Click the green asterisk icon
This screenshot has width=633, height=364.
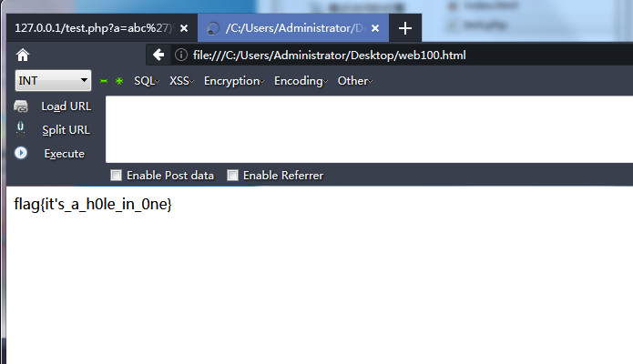118,81
